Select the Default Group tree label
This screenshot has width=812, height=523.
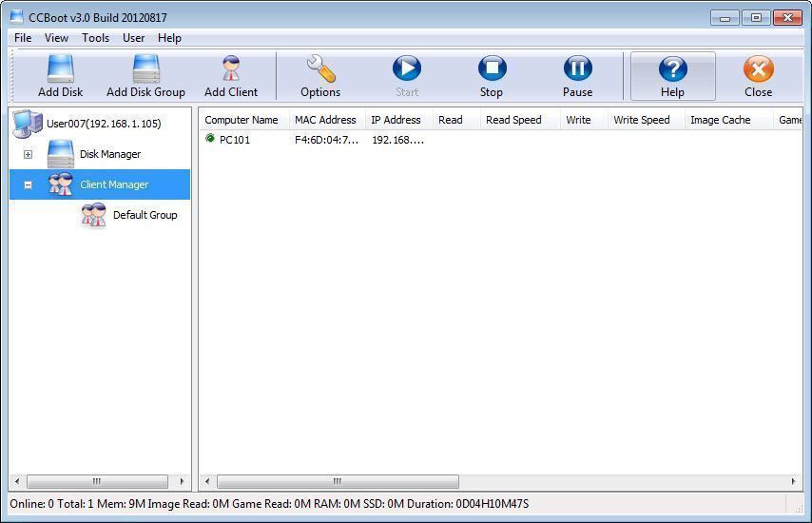pos(145,215)
